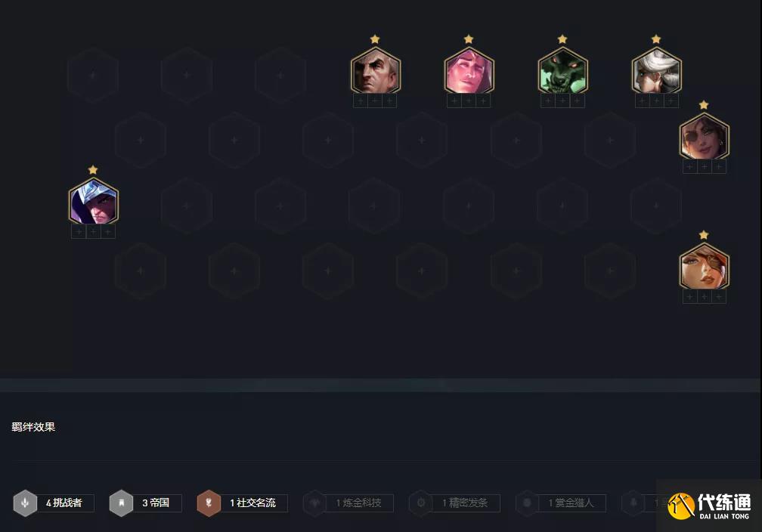This screenshot has height=532, width=762.
Task: Toggle the star level above Warwick
Action: click(562, 39)
